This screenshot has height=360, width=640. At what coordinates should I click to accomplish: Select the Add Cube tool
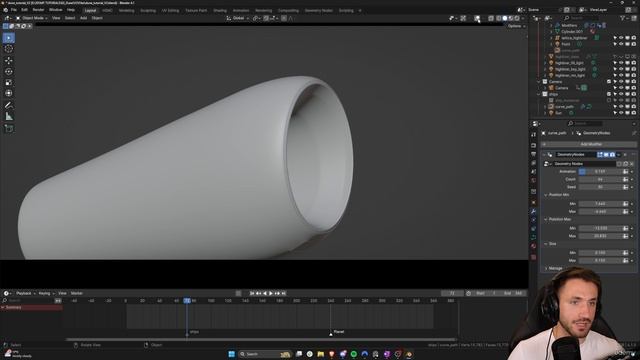(9, 129)
